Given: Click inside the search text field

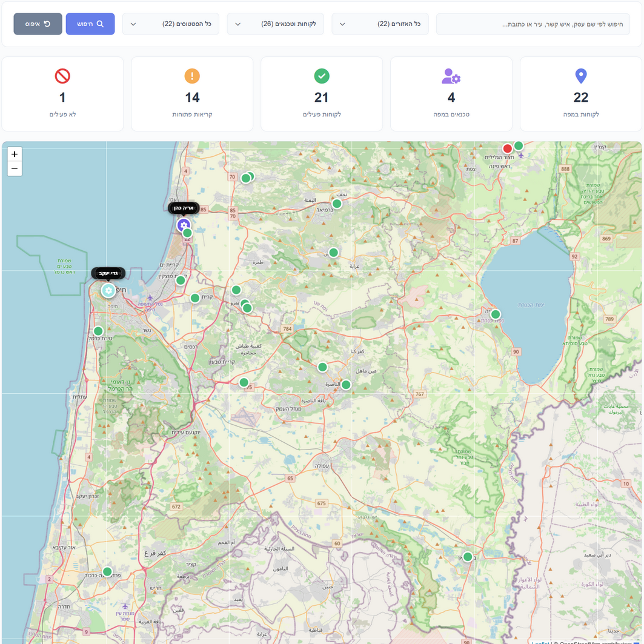Looking at the screenshot, I should [533, 24].
